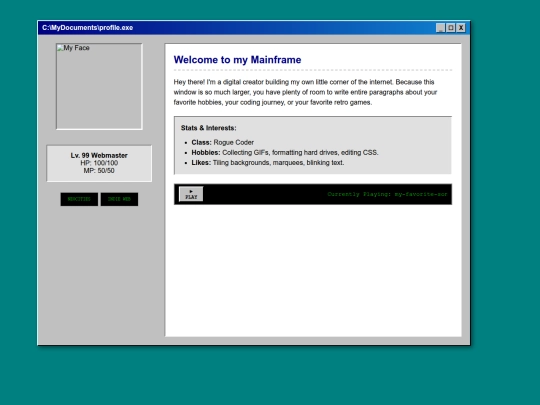
Task: Click the Currently Playing marquee text
Action: [x=387, y=194]
